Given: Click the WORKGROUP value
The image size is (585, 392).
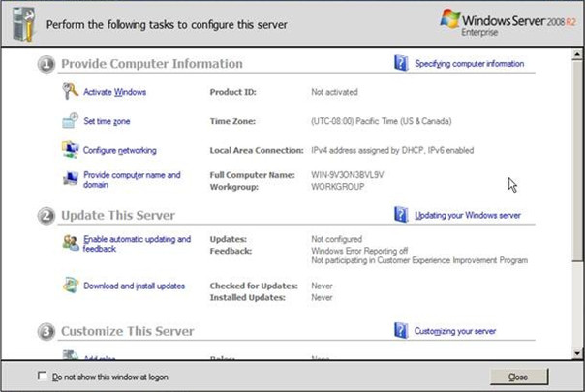Looking at the screenshot, I should [x=338, y=187].
